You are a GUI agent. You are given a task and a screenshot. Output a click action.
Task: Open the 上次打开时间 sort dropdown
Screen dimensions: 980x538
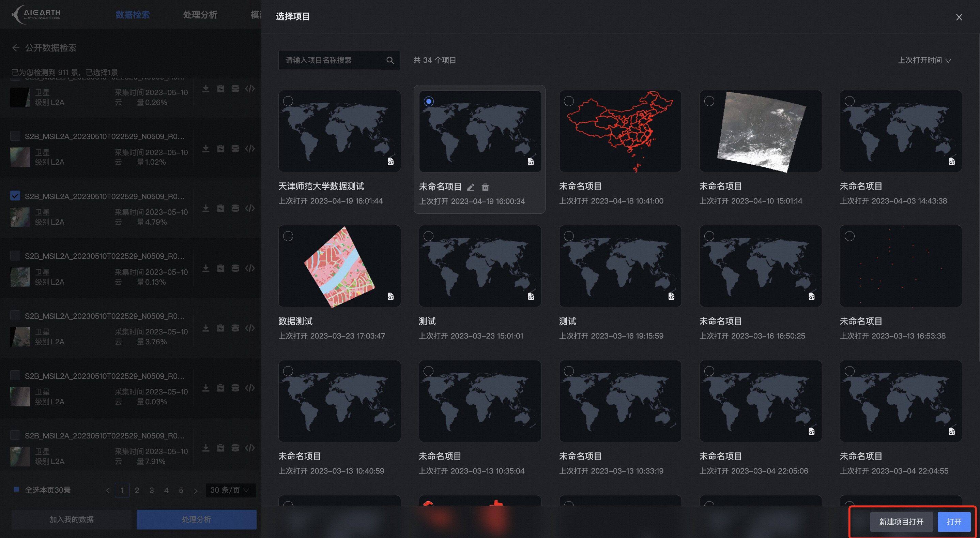click(924, 60)
